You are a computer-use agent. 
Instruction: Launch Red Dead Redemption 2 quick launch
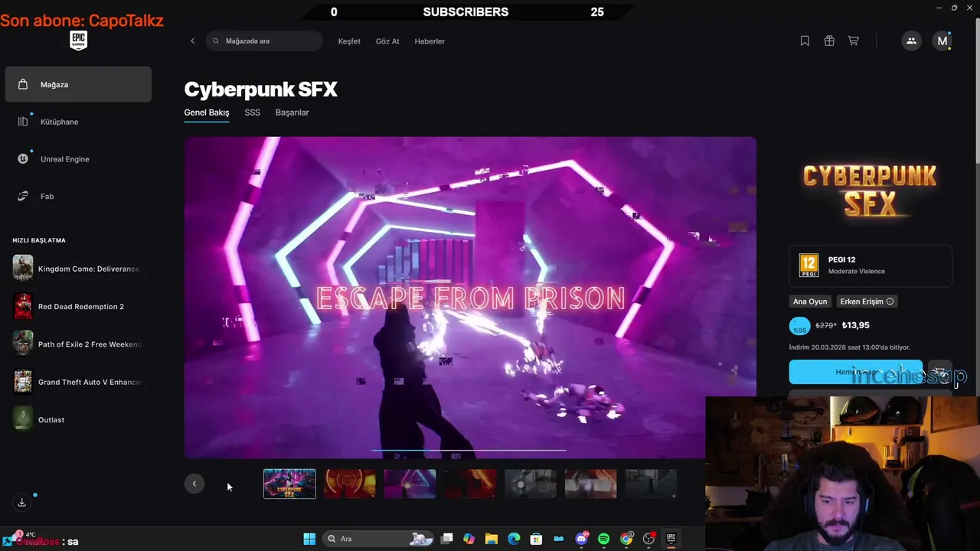tap(77, 307)
